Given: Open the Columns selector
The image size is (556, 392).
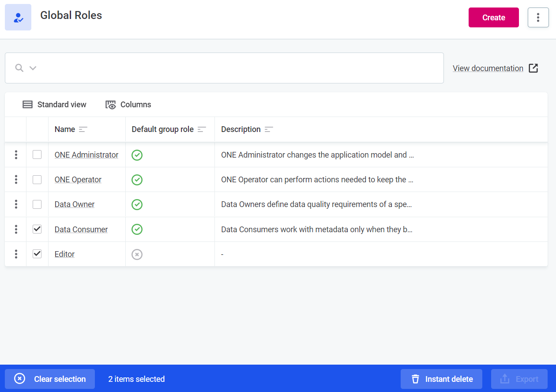Looking at the screenshot, I should tap(128, 105).
